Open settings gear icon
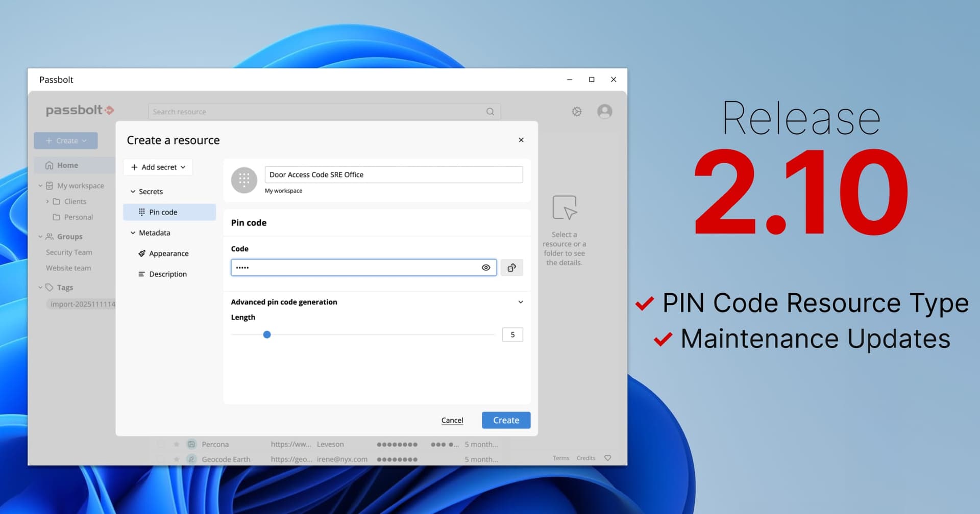980x514 pixels. (x=577, y=112)
